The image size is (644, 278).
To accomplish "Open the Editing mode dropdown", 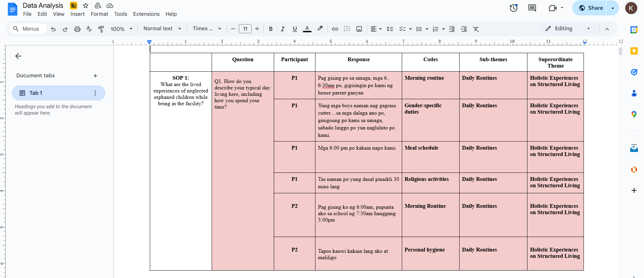I will 568,29.
